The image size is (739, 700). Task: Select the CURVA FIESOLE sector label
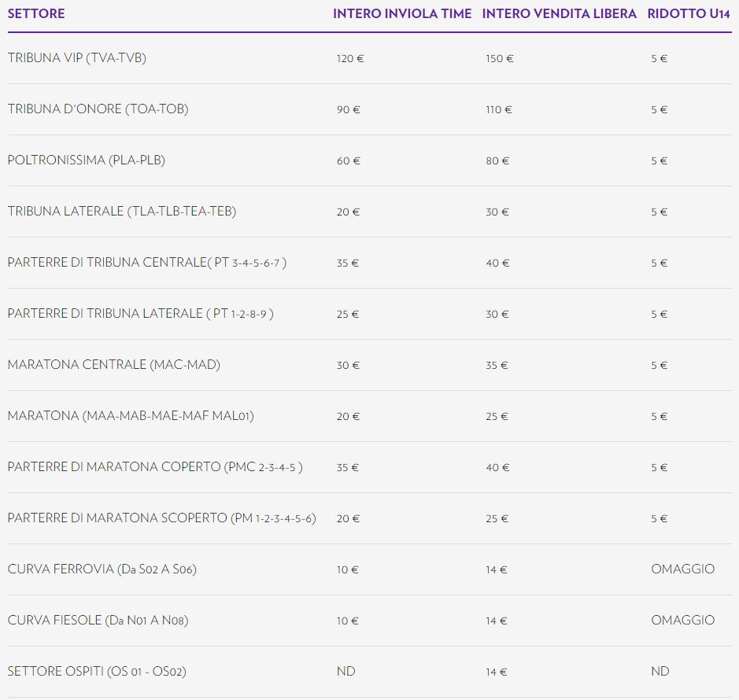click(98, 621)
